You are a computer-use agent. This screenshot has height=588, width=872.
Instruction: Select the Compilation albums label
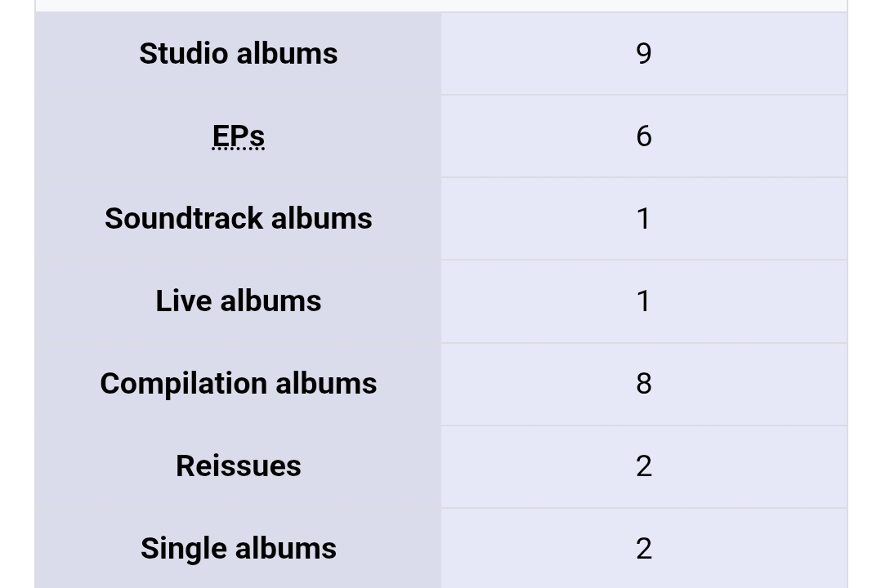point(238,384)
